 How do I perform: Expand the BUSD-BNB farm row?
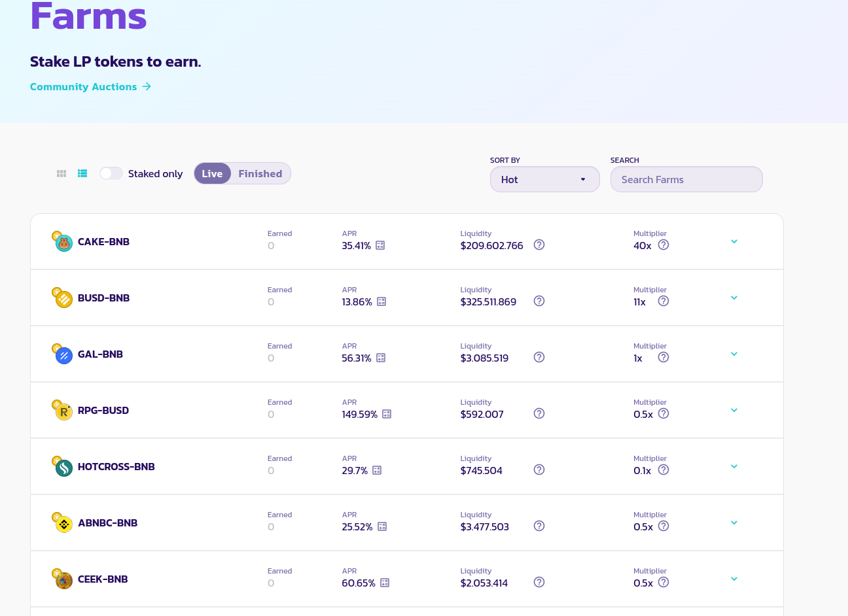point(734,298)
